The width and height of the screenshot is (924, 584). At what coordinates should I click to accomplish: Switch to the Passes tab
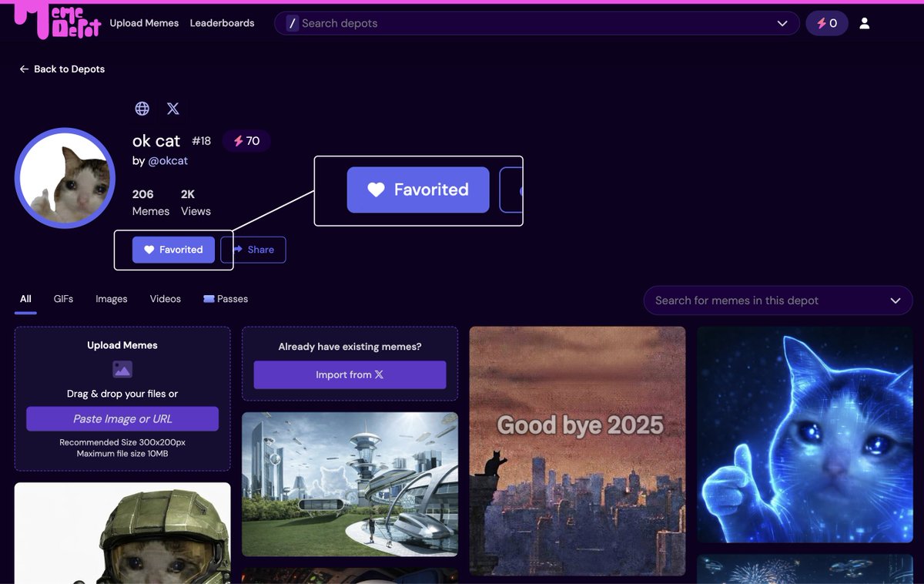click(226, 299)
